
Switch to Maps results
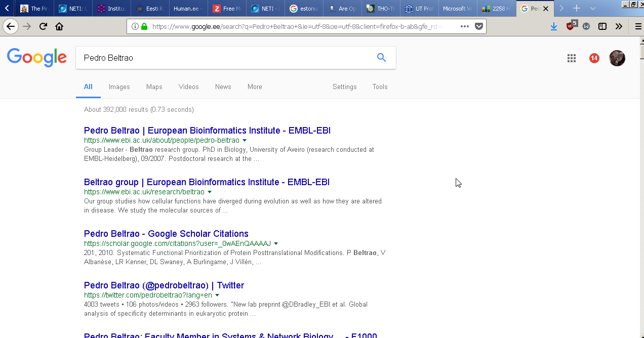[154, 87]
